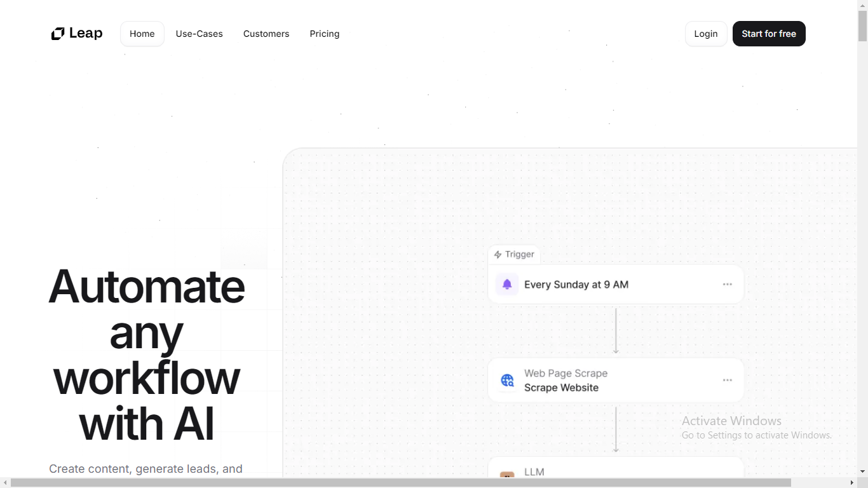
Task: Click the purple bell icon on the trigger card
Action: [x=506, y=284]
